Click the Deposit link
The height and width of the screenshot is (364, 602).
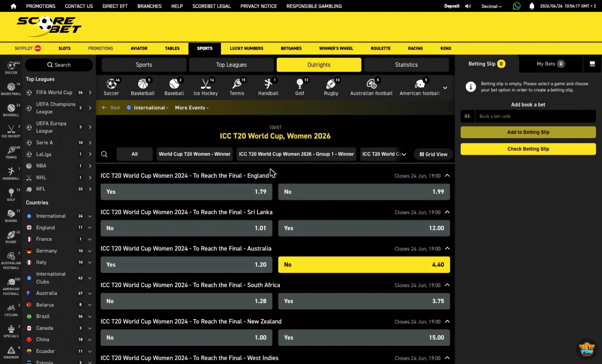click(x=452, y=6)
